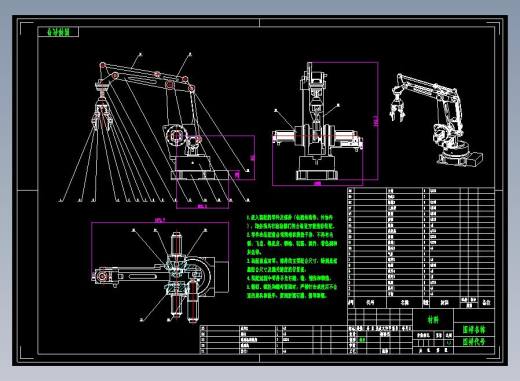Select the small parts list table at bottom center
The image size is (520, 381).
pyautogui.click(x=273, y=340)
